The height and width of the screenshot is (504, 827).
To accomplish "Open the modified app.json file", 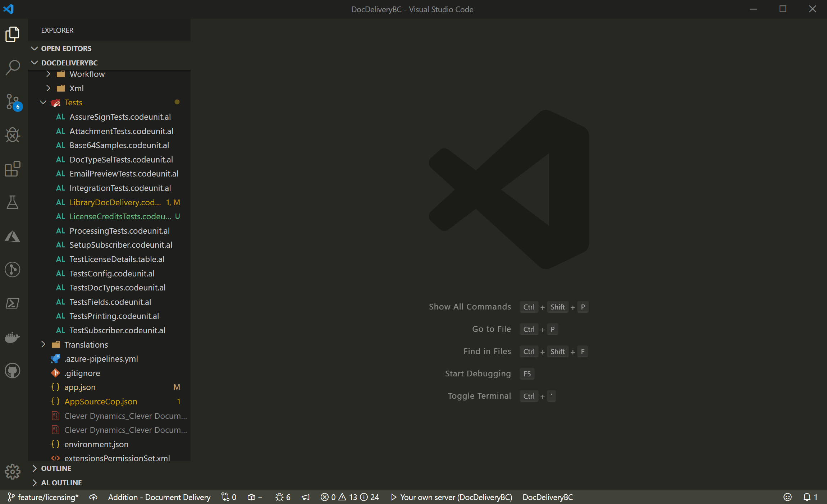I will (x=109, y=387).
